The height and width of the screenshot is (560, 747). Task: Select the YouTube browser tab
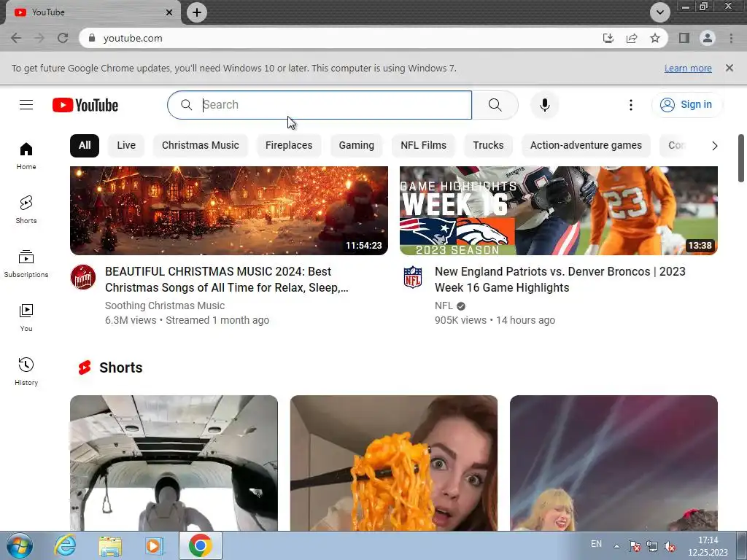click(x=90, y=12)
